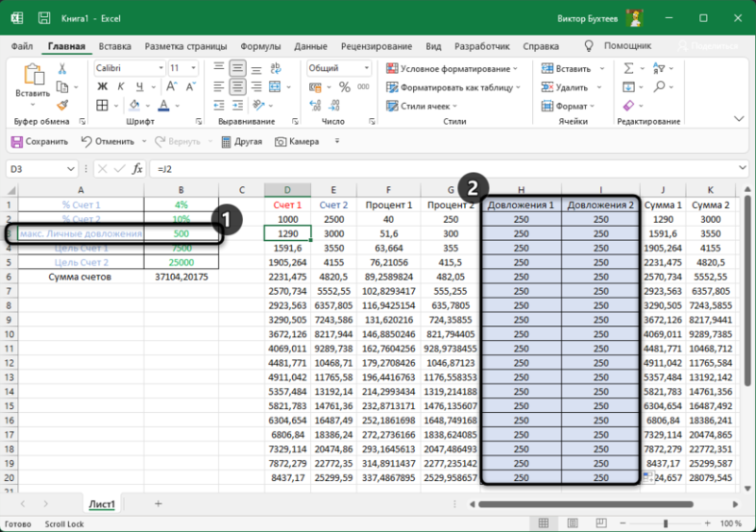Toggle top vertical alignment
This screenshot has width=756, height=532.
pyautogui.click(x=219, y=68)
